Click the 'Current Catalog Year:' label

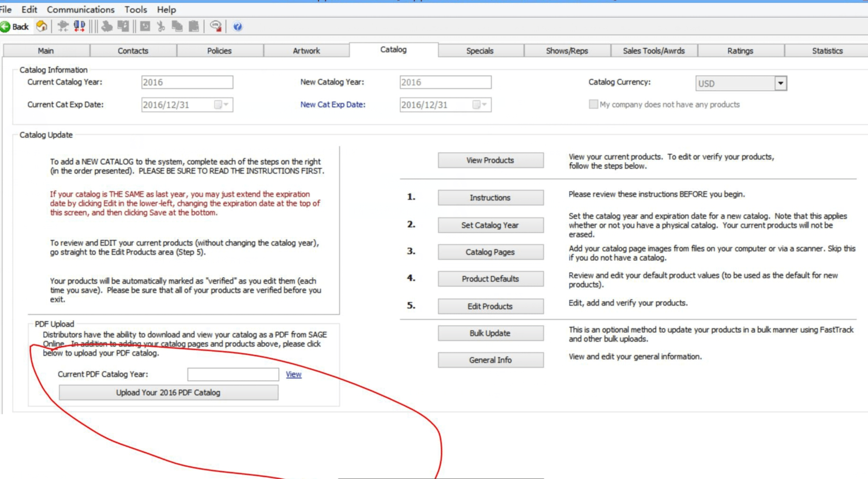point(65,82)
